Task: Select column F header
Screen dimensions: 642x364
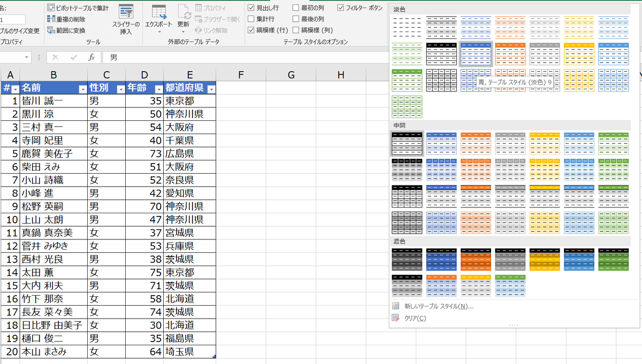Action: tap(241, 75)
